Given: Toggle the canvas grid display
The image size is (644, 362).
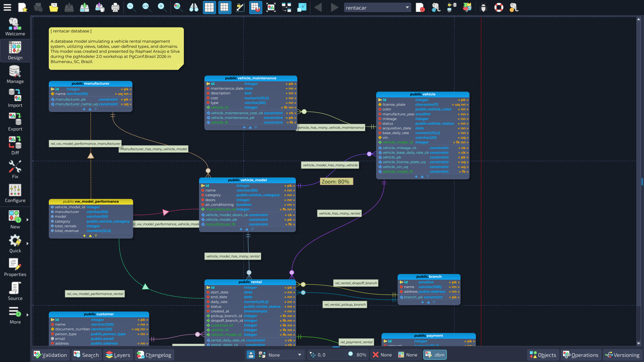Looking at the screenshot, I should click(209, 8).
